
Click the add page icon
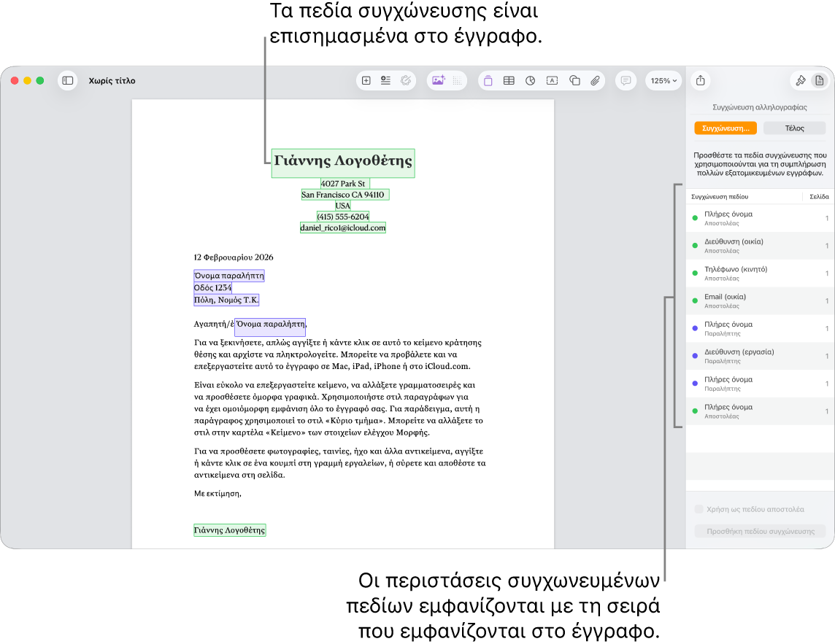pyautogui.click(x=366, y=80)
